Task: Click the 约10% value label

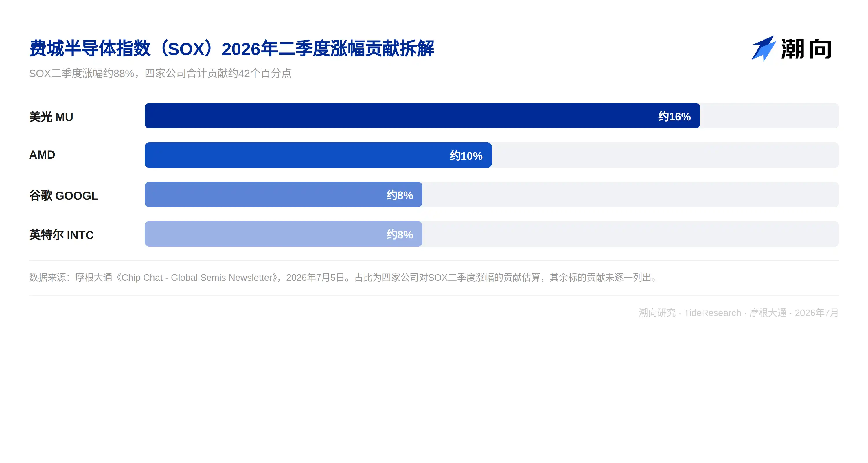Action: pos(466,156)
